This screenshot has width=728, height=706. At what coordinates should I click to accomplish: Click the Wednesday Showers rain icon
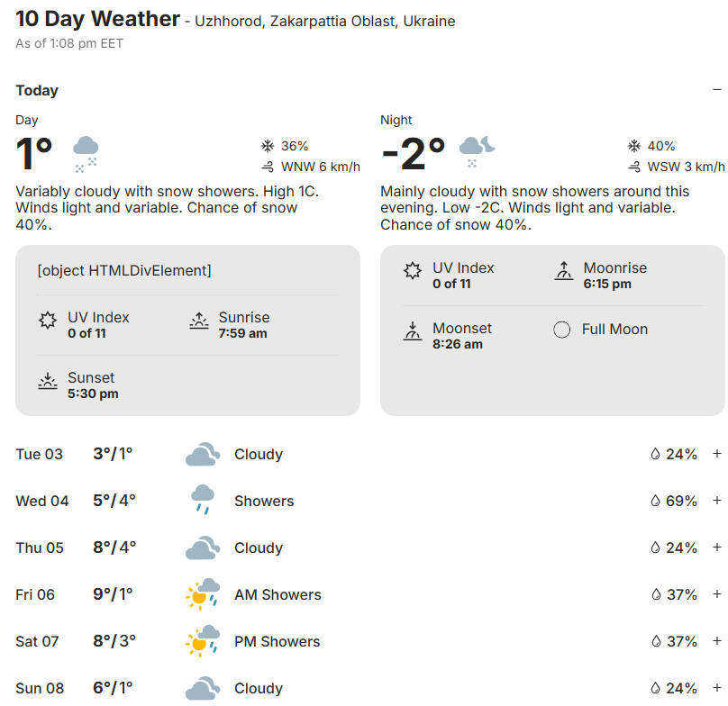tap(202, 500)
